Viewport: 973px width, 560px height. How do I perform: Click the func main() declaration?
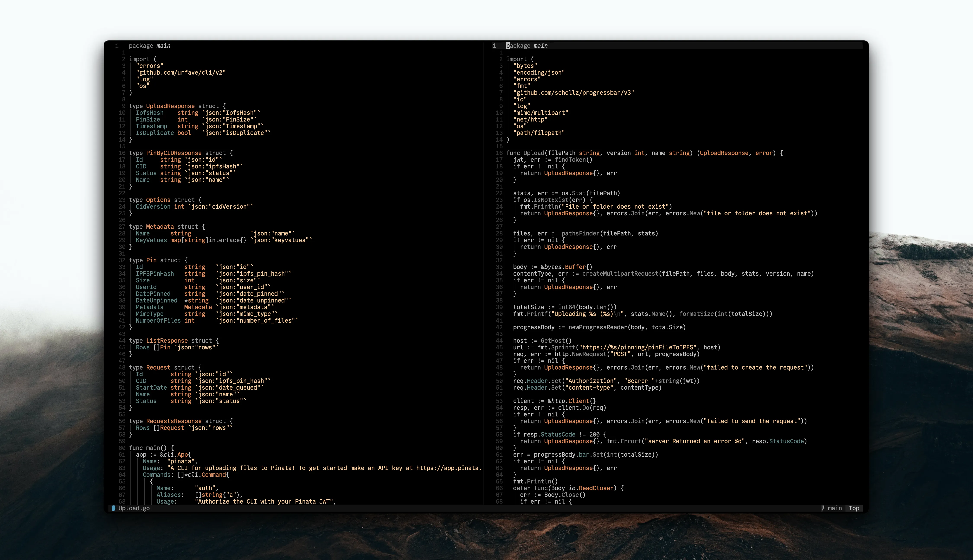click(x=151, y=448)
